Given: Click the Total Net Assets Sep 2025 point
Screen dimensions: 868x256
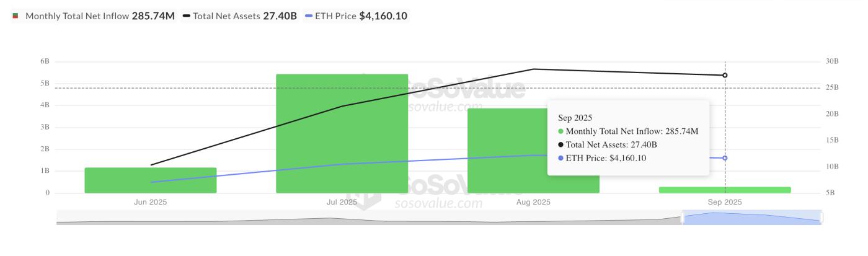Looking at the screenshot, I should tap(725, 76).
